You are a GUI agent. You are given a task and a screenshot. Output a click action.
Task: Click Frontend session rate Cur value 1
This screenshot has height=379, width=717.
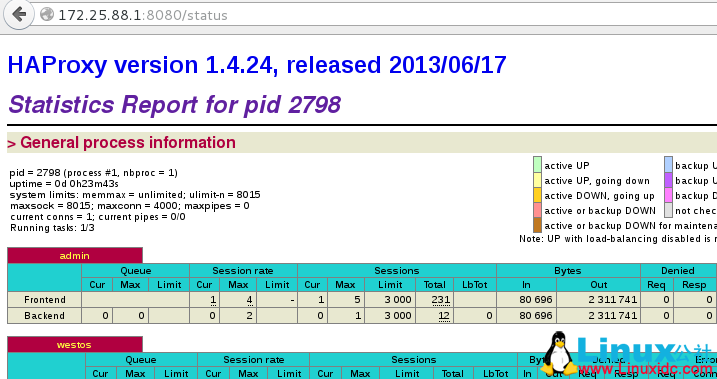(x=213, y=300)
